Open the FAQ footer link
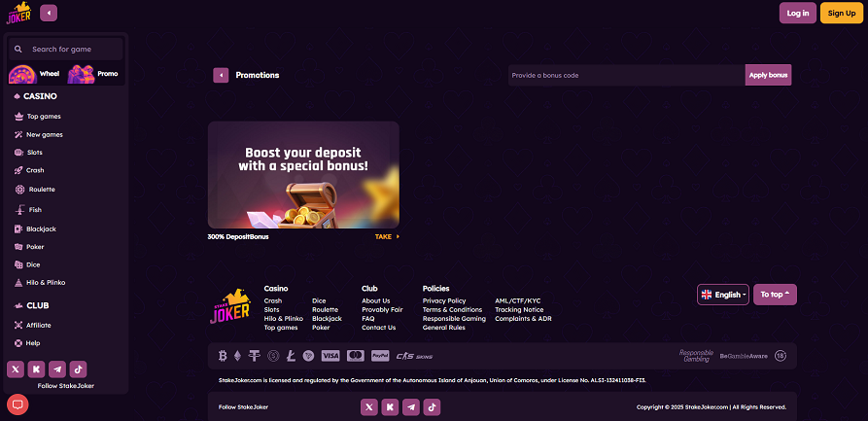Image resolution: width=868 pixels, height=421 pixels. tap(368, 319)
